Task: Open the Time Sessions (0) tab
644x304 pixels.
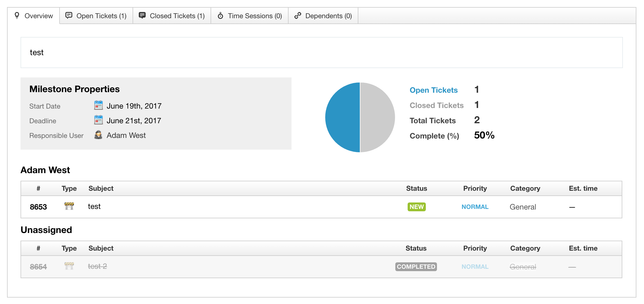Action: coord(250,16)
